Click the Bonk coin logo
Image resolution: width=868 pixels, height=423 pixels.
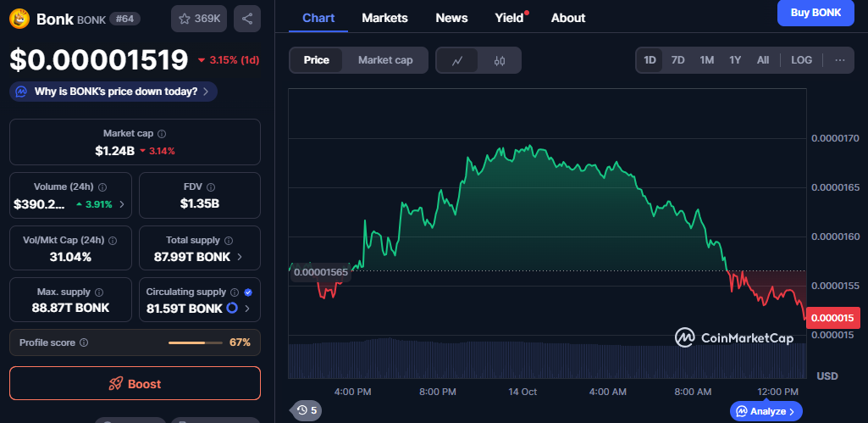[19, 19]
